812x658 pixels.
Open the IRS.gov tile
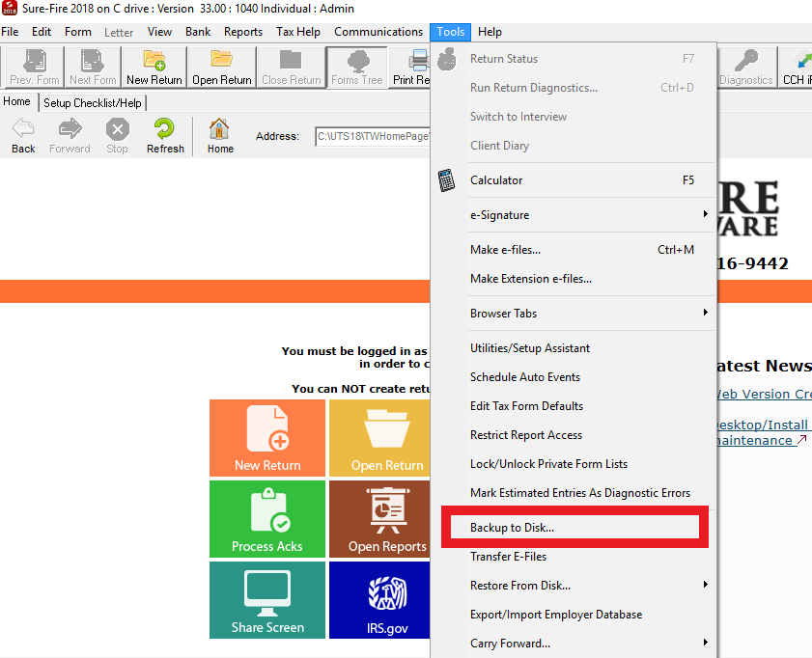[379, 600]
